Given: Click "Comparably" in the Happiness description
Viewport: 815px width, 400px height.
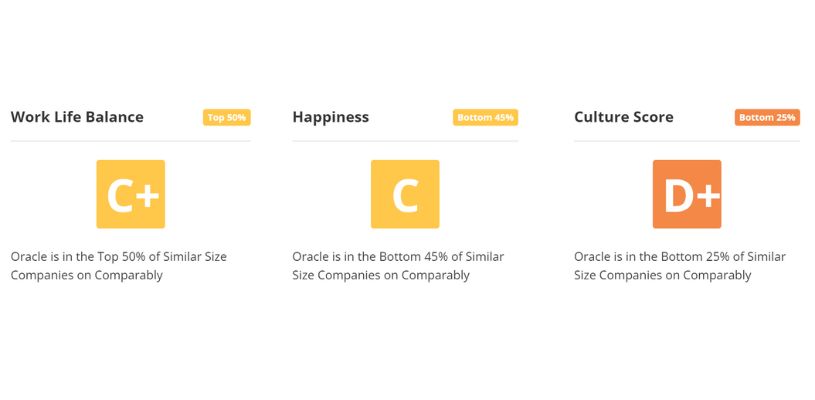Looking at the screenshot, I should [x=436, y=275].
